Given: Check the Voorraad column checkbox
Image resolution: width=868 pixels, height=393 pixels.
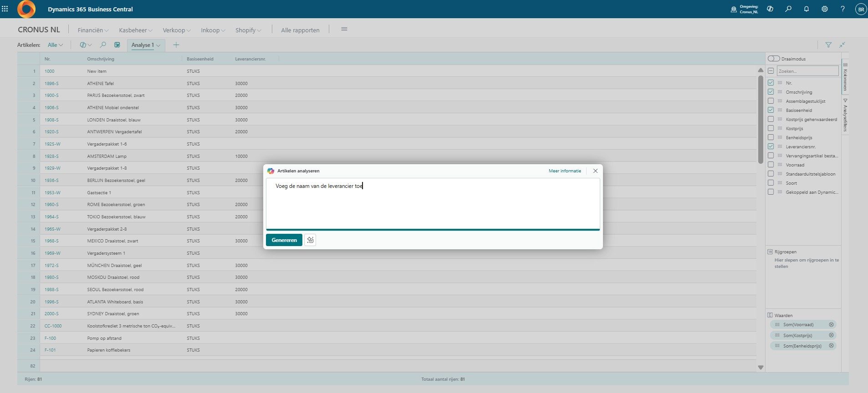Looking at the screenshot, I should coord(771,165).
